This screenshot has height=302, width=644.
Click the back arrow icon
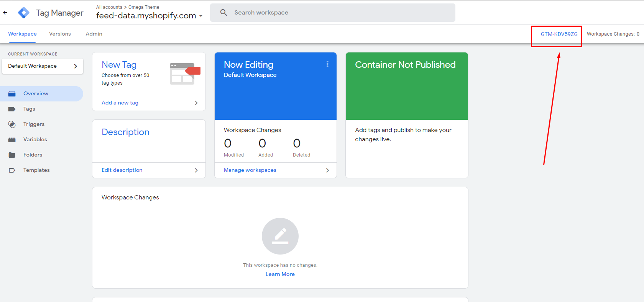pyautogui.click(x=5, y=13)
